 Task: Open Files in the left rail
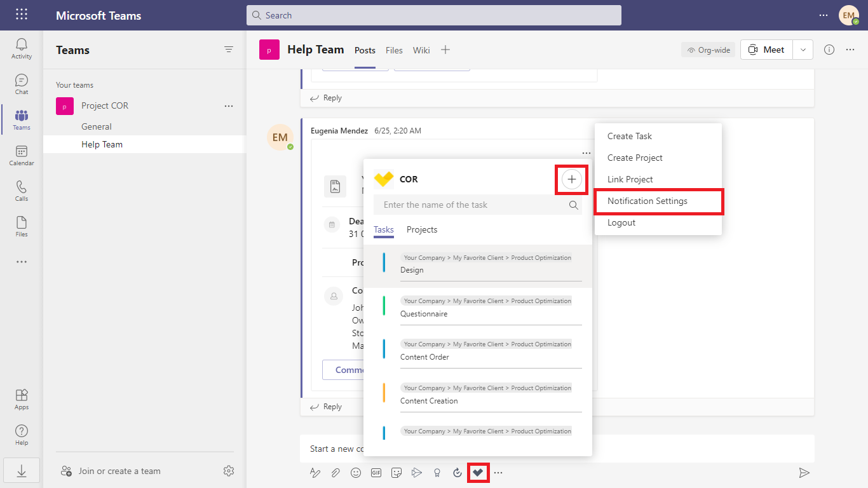(22, 226)
